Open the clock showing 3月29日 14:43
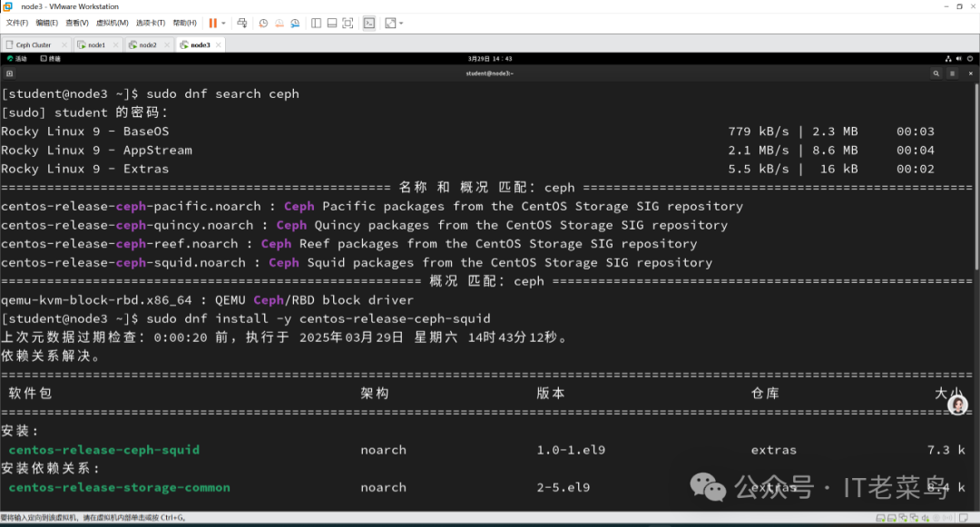Screen dimensions: 980x527 [x=490, y=59]
